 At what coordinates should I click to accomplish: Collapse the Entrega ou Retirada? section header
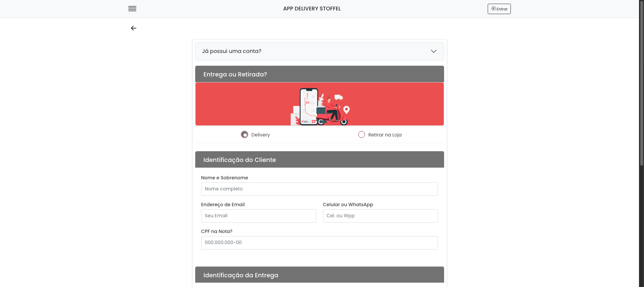click(320, 74)
